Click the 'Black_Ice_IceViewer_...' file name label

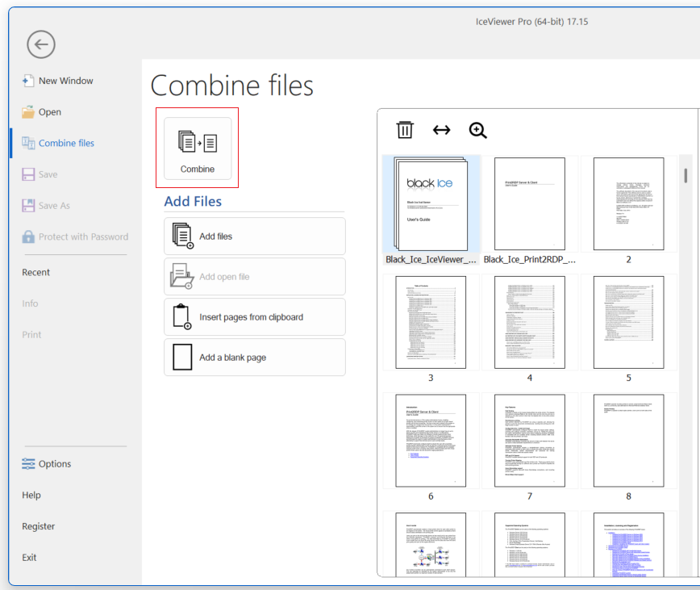tap(431, 260)
